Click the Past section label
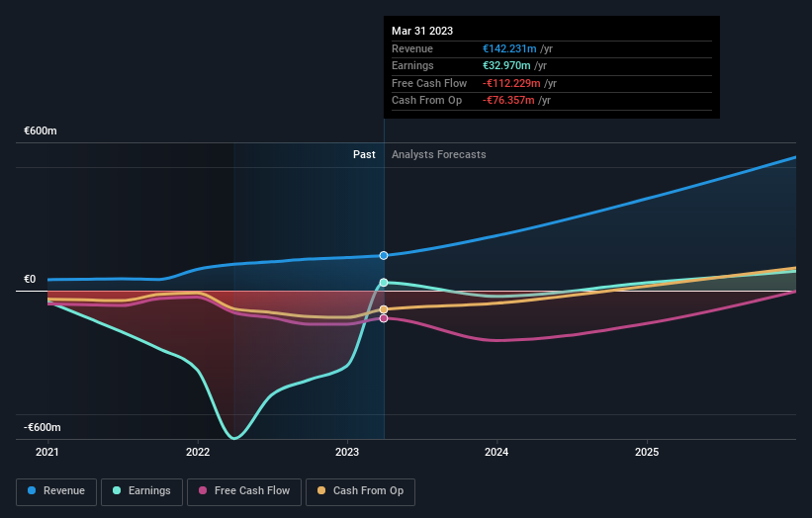The image size is (812, 518). coord(364,154)
